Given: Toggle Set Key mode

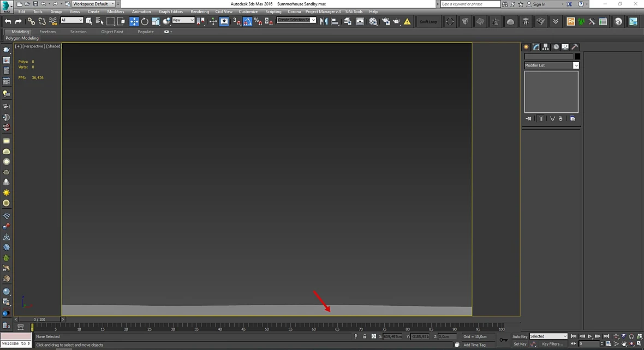Looking at the screenshot, I should (520, 344).
